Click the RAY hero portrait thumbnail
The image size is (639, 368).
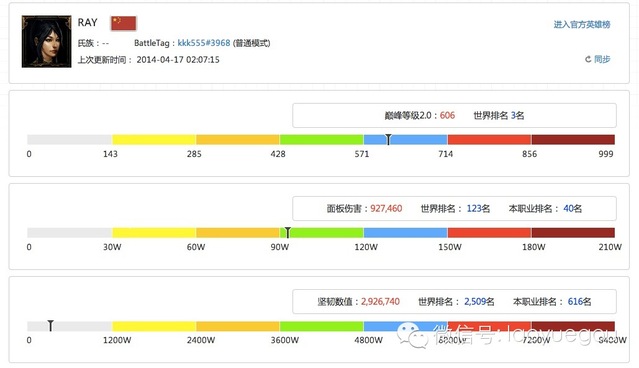click(46, 42)
